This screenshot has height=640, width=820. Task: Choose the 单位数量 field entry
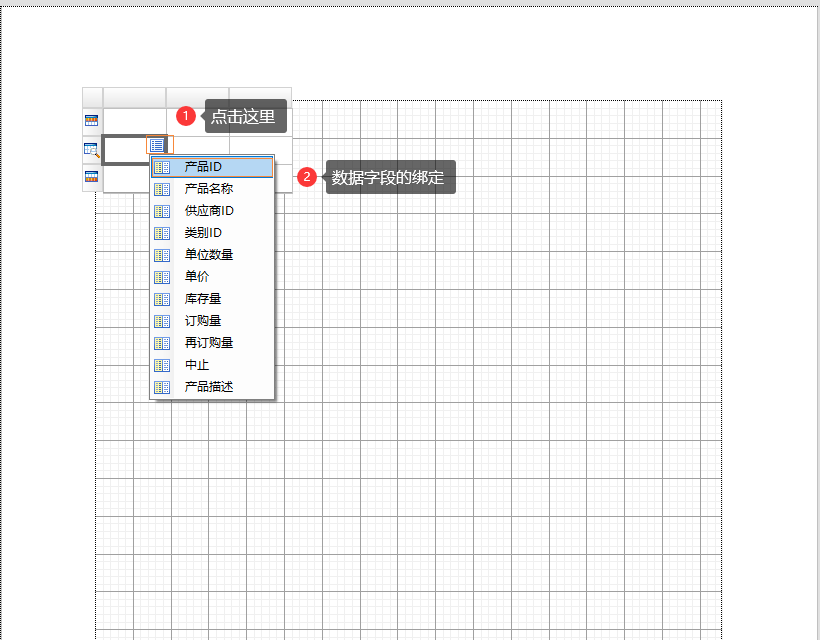pos(212,255)
